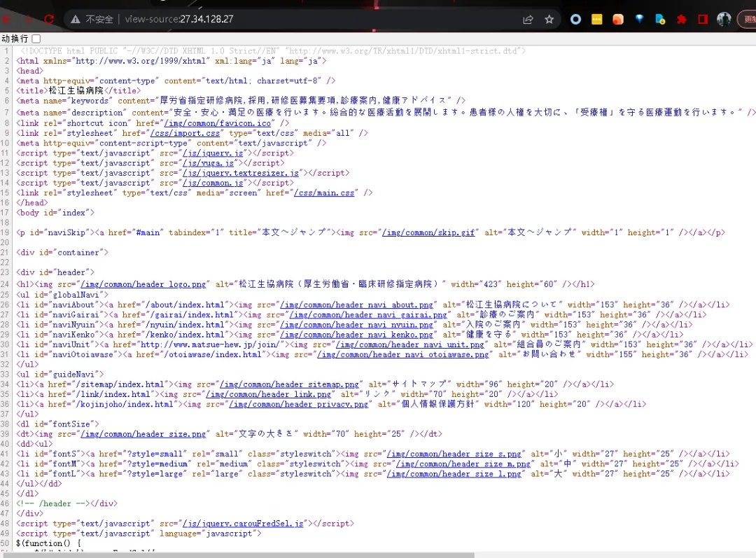Open the header_size_s.png link
The width and height of the screenshot is (756, 558).
pos(454,454)
